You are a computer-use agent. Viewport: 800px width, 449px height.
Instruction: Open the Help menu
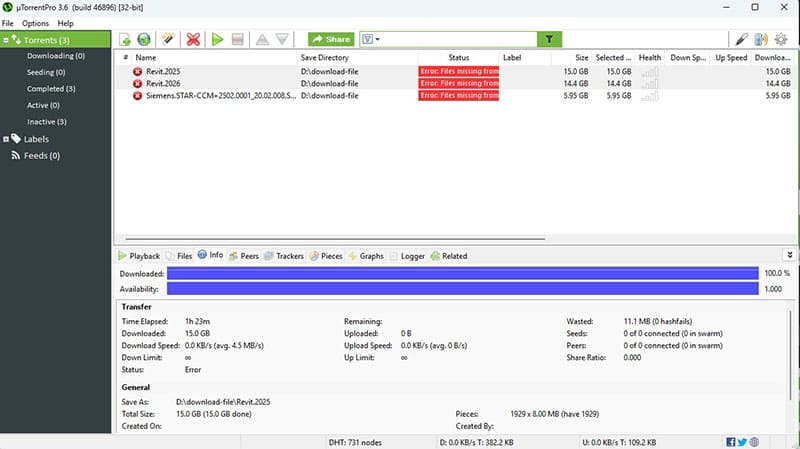point(65,23)
